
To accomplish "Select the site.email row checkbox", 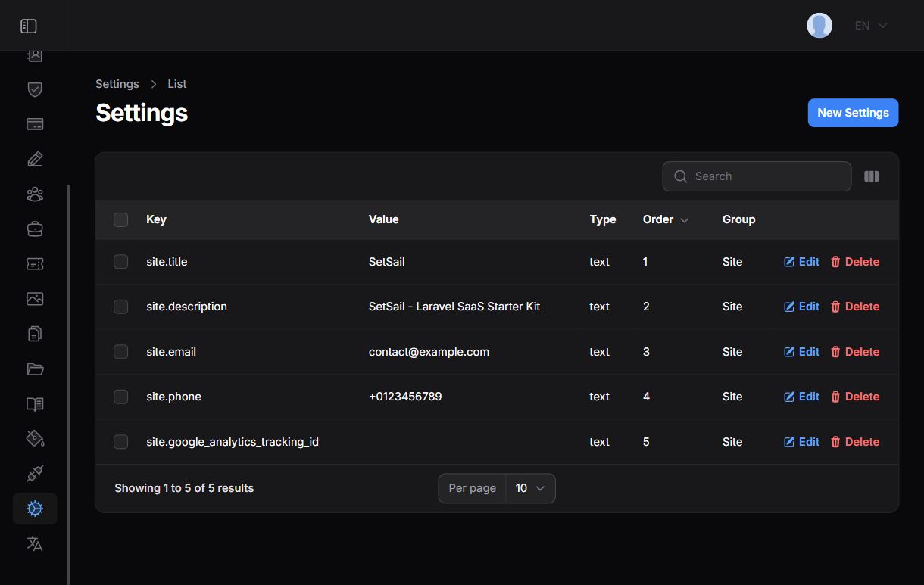I will coord(121,352).
